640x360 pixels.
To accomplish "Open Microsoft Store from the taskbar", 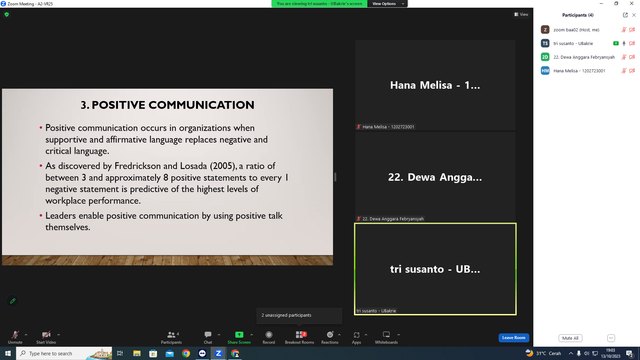I will coord(153,353).
